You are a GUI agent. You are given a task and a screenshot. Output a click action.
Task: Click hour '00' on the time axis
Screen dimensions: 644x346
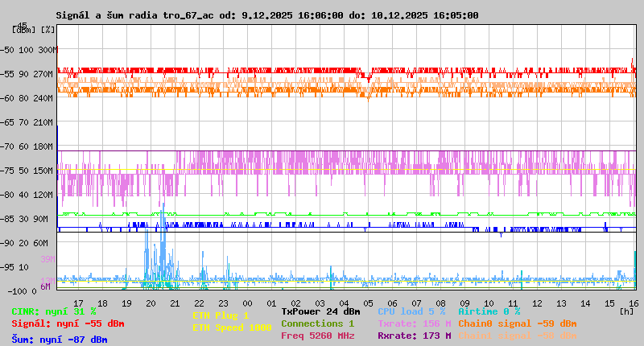[247, 303]
